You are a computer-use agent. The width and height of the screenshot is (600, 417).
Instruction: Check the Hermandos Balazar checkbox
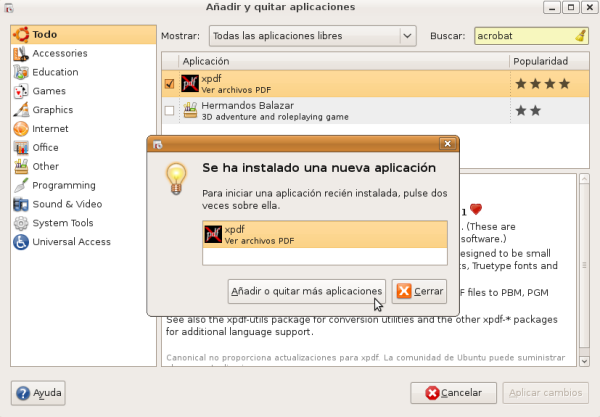coord(169,110)
